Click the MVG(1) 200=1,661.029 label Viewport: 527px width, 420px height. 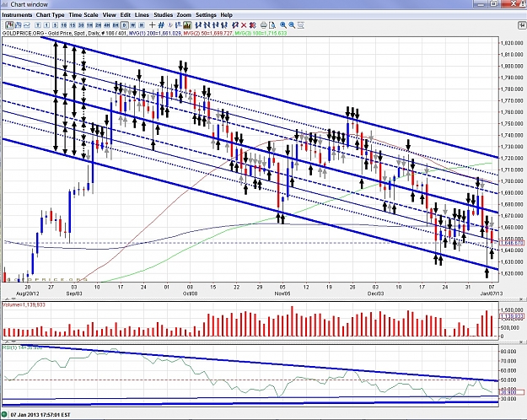[x=155, y=33]
